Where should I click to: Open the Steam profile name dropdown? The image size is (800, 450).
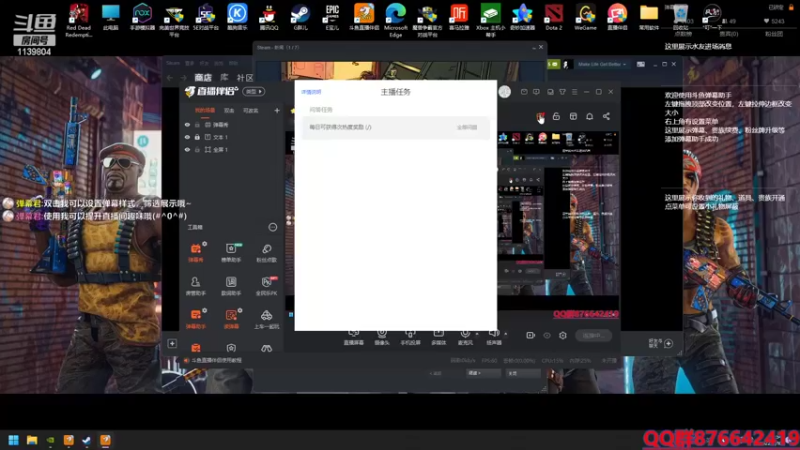pos(602,64)
